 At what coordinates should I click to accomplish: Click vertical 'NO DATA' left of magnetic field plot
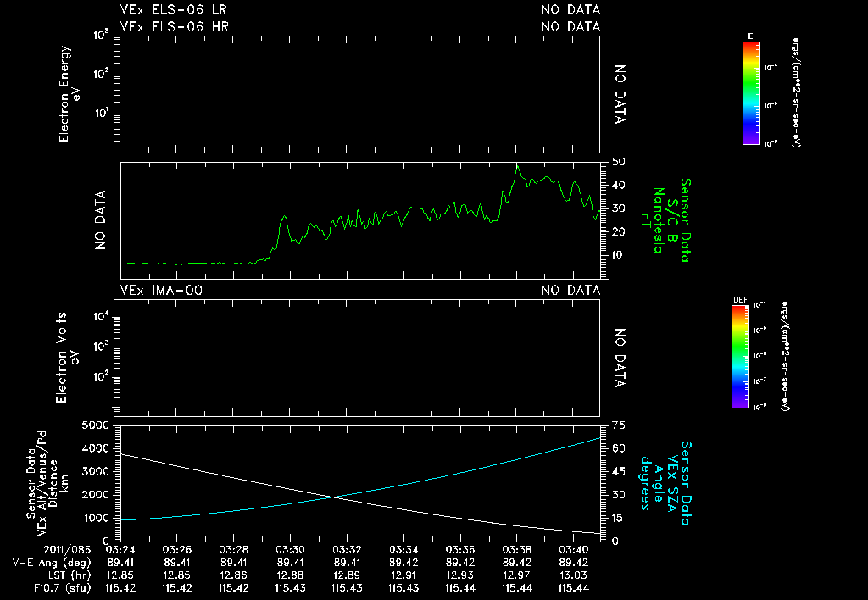(100, 220)
